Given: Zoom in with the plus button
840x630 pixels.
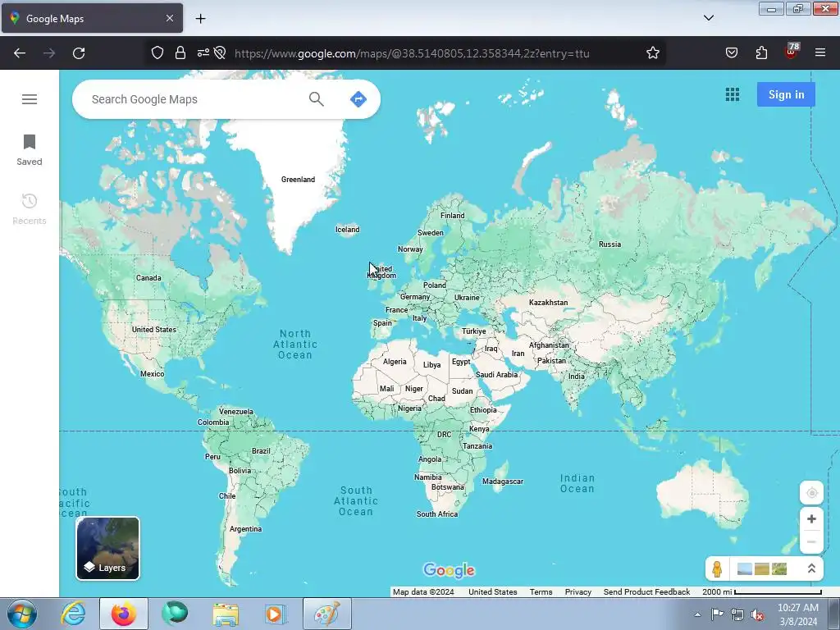Looking at the screenshot, I should point(811,518).
